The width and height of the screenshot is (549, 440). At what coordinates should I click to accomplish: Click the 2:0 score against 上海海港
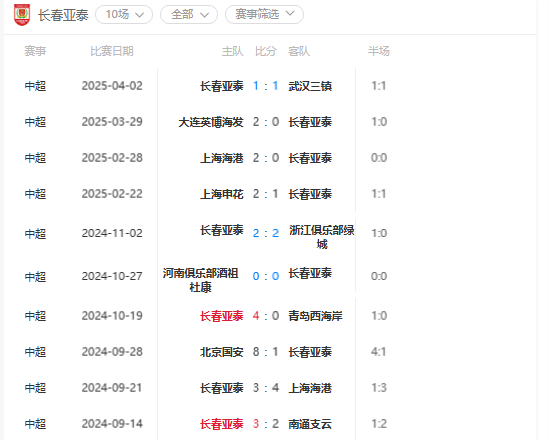(266, 158)
